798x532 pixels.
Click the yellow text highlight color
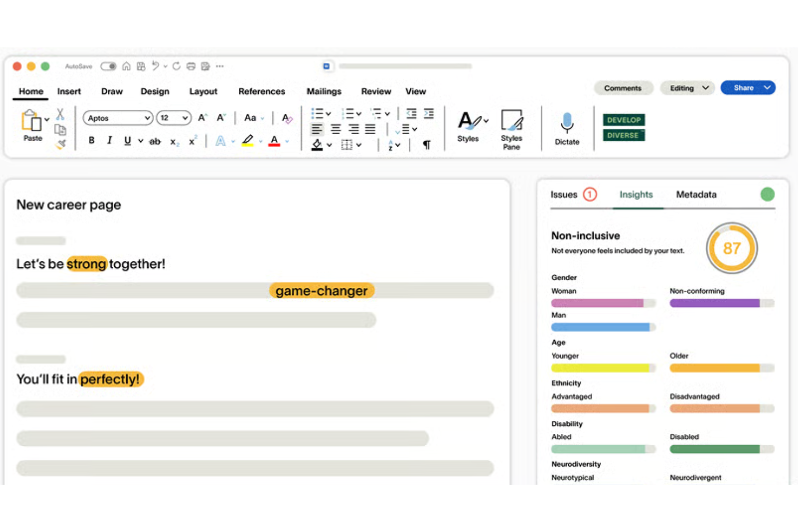click(x=247, y=141)
